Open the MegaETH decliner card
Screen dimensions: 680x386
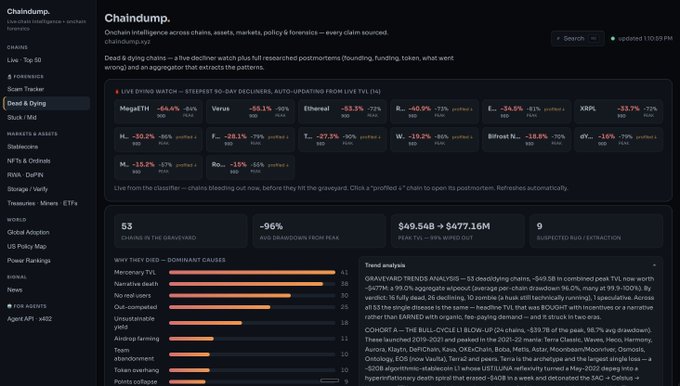pos(158,111)
